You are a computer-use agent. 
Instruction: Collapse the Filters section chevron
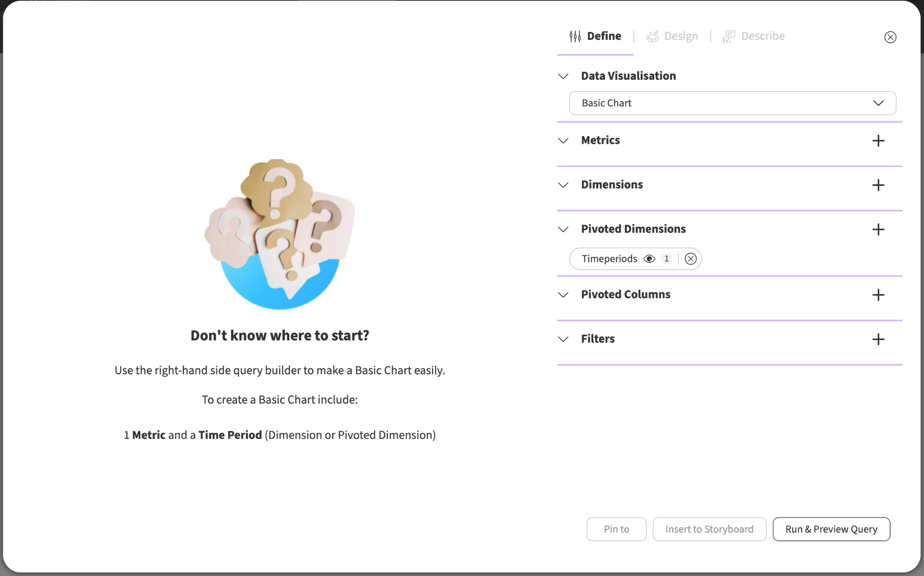(563, 339)
